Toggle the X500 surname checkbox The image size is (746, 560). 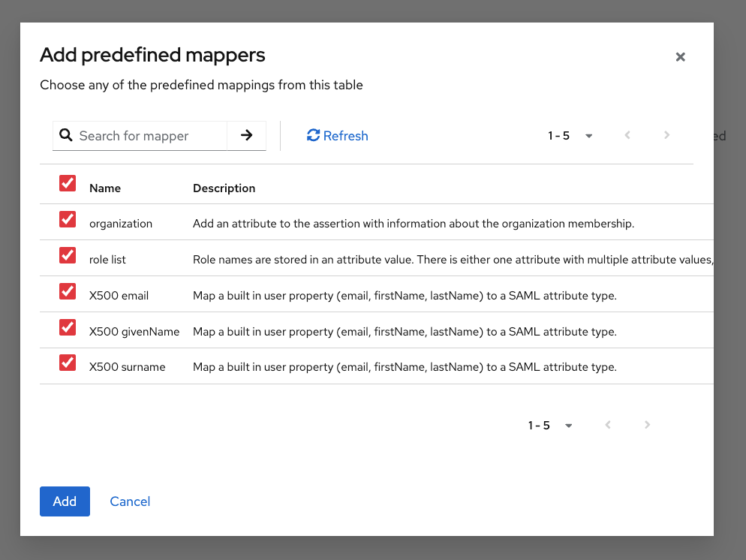pos(68,363)
